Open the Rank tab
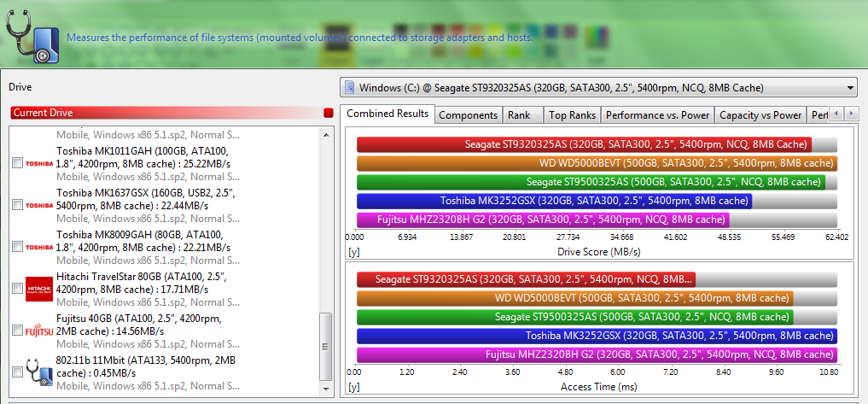Screen dimensions: 868x404 coord(522,115)
